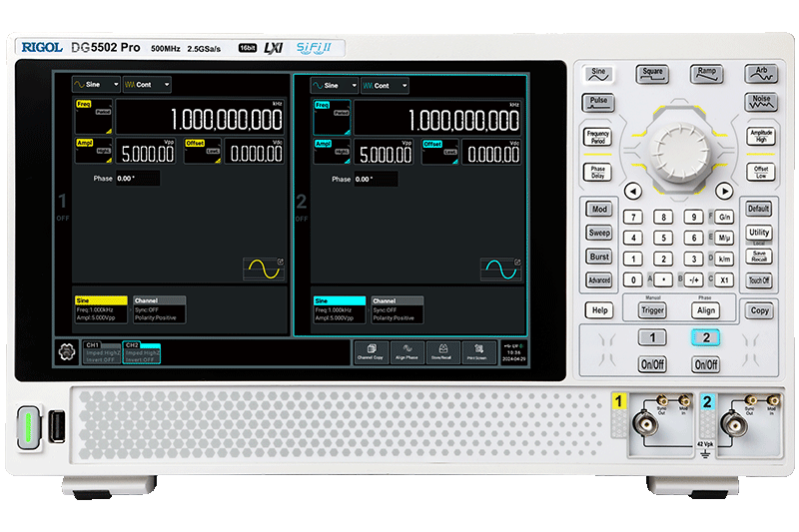Toggle the Touch Off key
This screenshot has width=799, height=532.
point(759,280)
